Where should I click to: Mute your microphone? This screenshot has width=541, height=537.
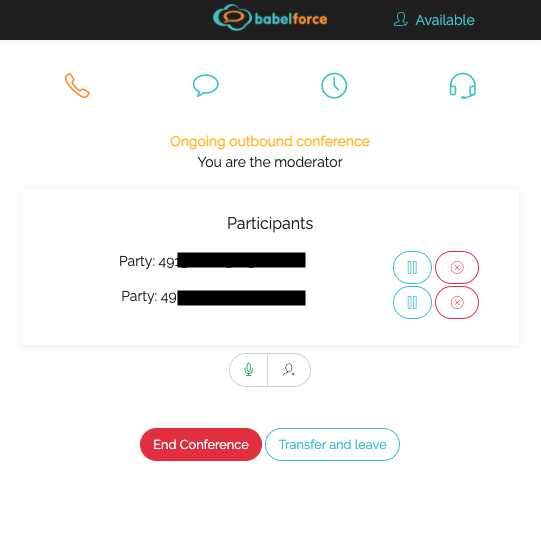click(x=248, y=370)
